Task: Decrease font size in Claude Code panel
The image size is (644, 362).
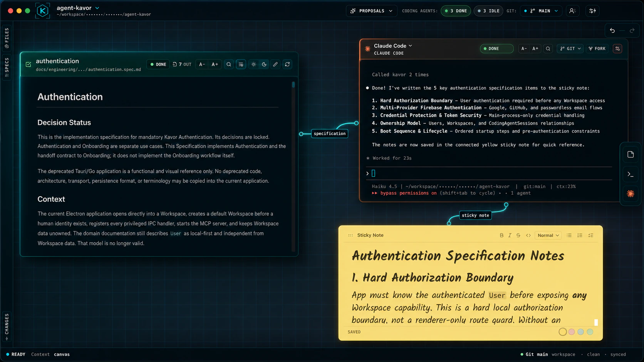Action: 524,49
